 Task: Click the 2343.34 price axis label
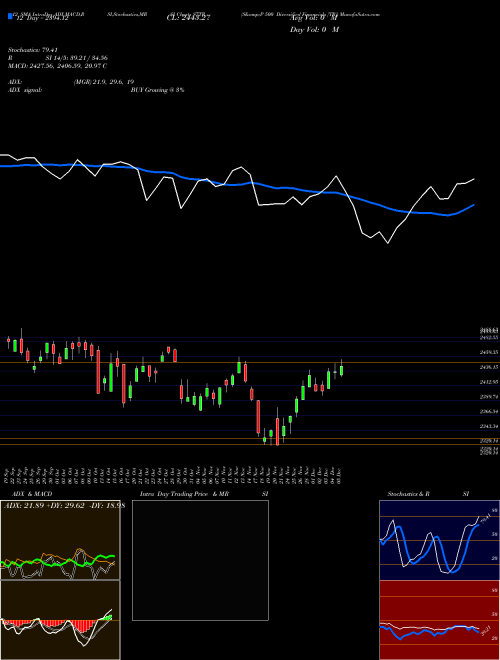[489, 426]
